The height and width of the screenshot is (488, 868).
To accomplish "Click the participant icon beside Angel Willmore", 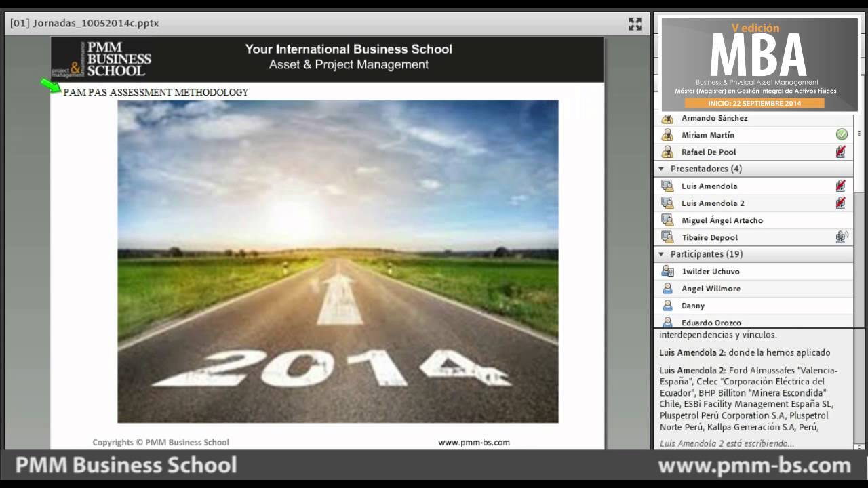I will point(667,289).
